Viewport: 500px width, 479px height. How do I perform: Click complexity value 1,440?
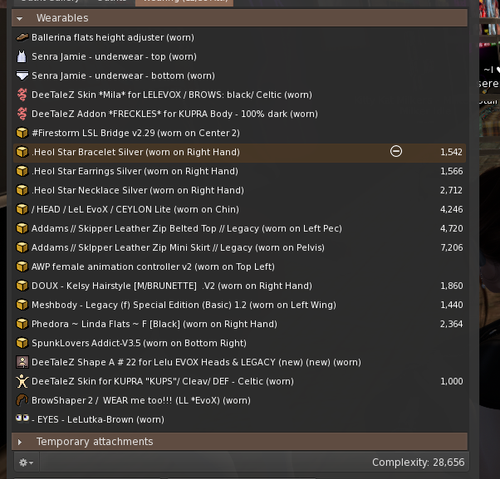tap(452, 305)
